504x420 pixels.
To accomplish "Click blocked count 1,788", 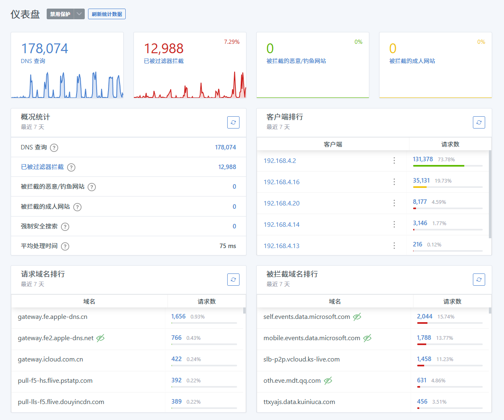I will (x=424, y=338).
